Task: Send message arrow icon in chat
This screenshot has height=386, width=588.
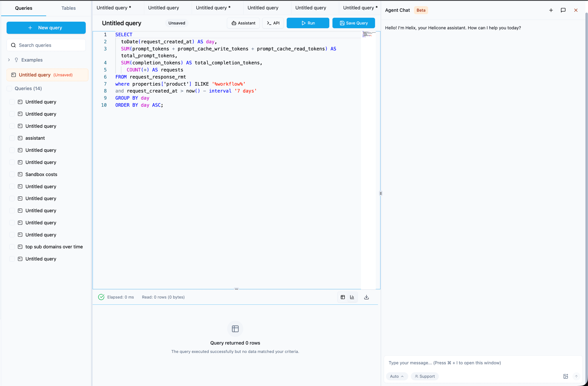Action: tap(576, 376)
